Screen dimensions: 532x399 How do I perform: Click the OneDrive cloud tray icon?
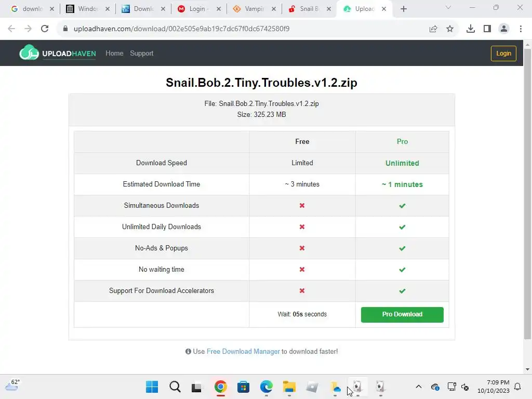click(x=435, y=387)
